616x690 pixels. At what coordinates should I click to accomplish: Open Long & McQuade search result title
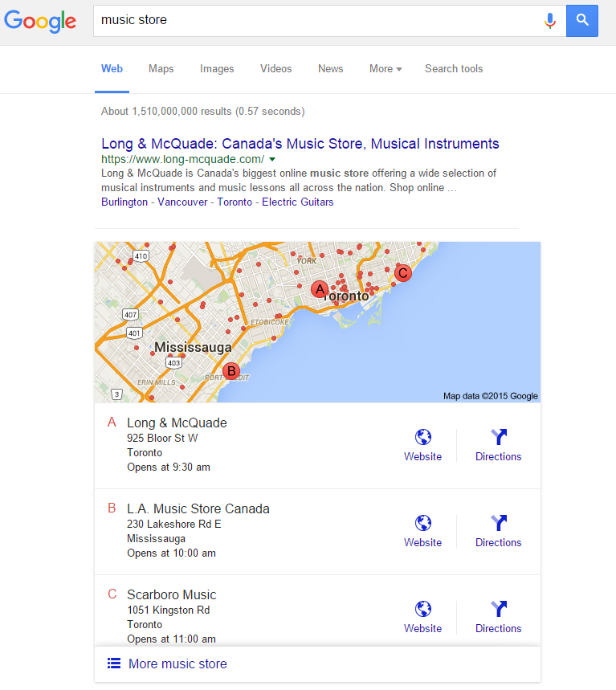click(x=300, y=144)
